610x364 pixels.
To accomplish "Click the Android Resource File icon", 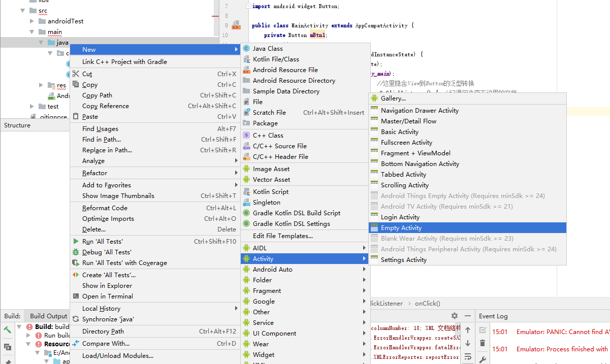I will (246, 70).
